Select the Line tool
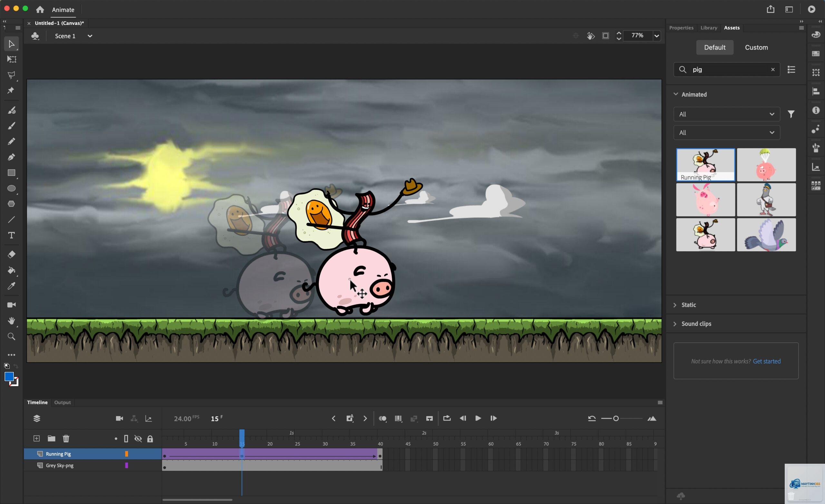The width and height of the screenshot is (825, 504). pyautogui.click(x=11, y=220)
